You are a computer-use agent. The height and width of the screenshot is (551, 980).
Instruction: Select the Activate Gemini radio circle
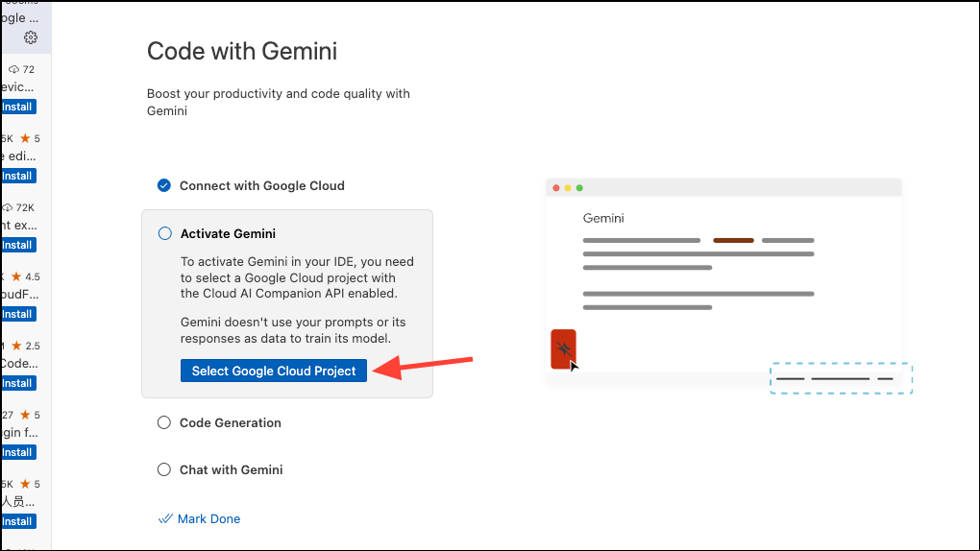(x=164, y=233)
